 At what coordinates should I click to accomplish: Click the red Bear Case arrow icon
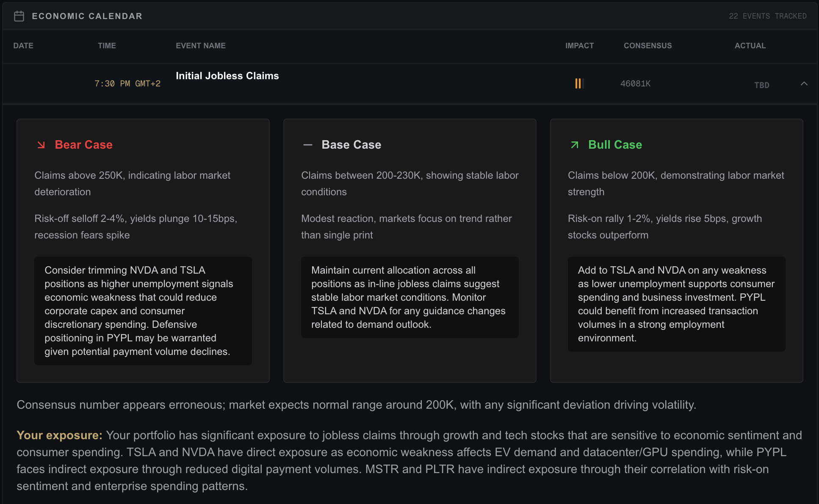(x=41, y=145)
